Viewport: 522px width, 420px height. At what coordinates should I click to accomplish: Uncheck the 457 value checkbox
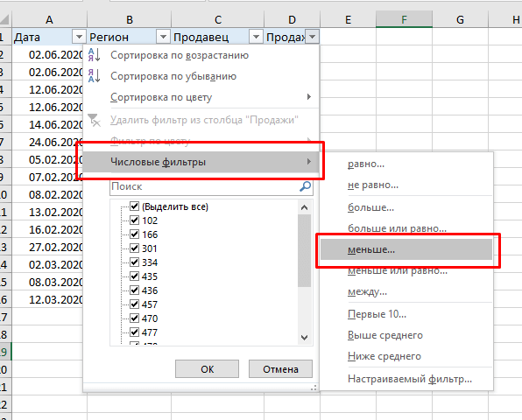(134, 304)
